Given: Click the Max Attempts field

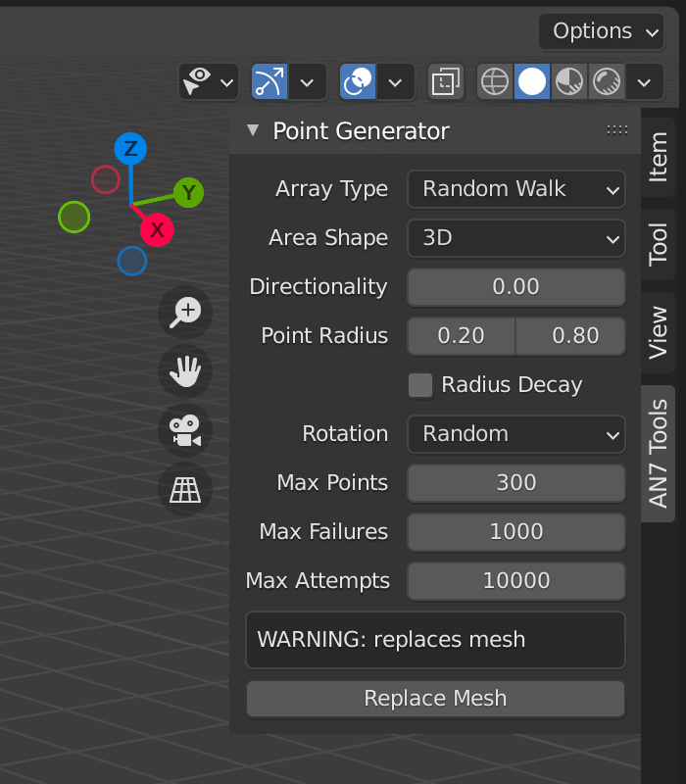Looking at the screenshot, I should click(516, 581).
